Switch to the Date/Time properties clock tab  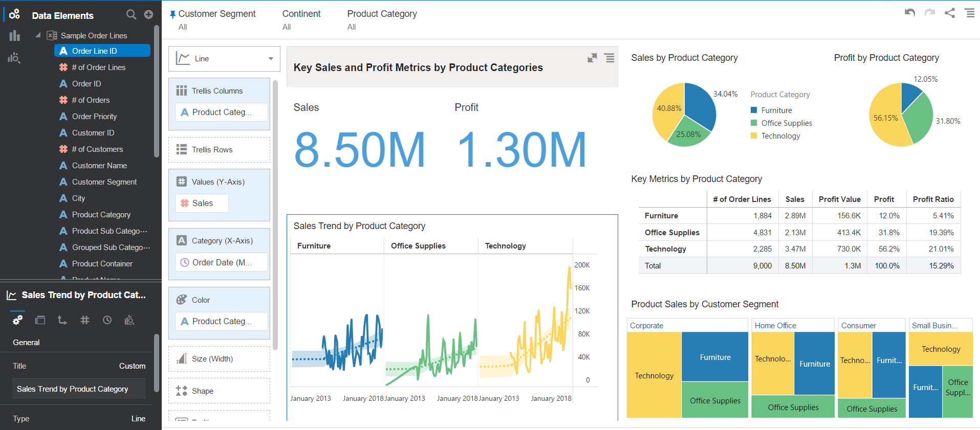tap(107, 320)
